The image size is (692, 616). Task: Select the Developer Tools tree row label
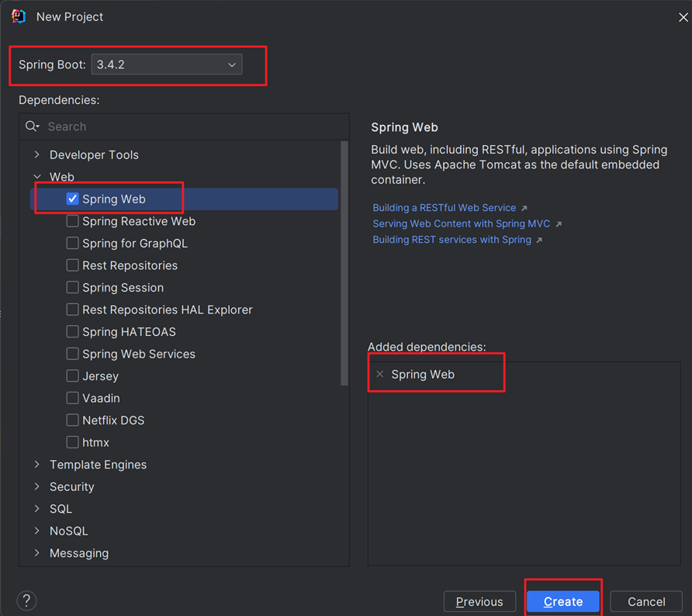[94, 155]
